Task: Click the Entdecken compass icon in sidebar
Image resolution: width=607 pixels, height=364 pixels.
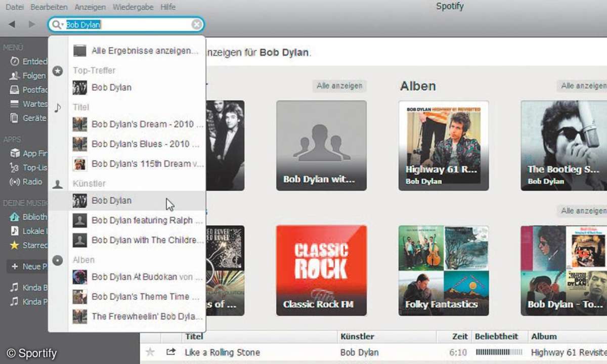Action: (x=15, y=61)
